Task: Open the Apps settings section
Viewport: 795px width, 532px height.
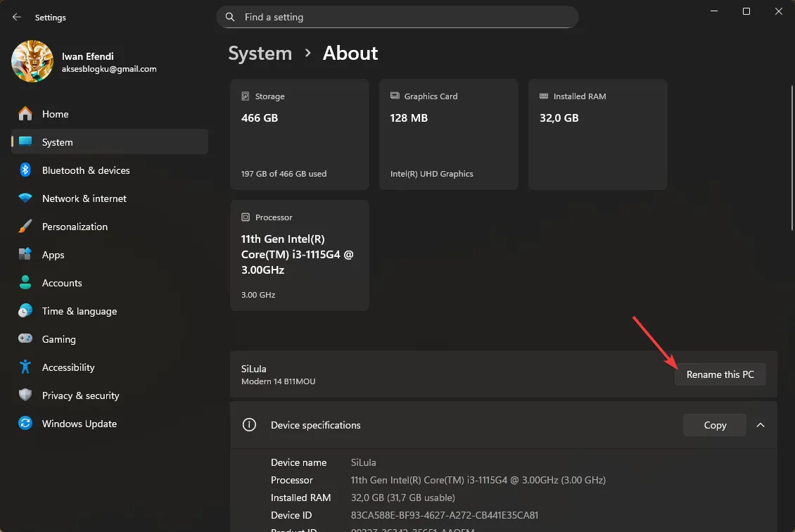Action: tap(52, 254)
